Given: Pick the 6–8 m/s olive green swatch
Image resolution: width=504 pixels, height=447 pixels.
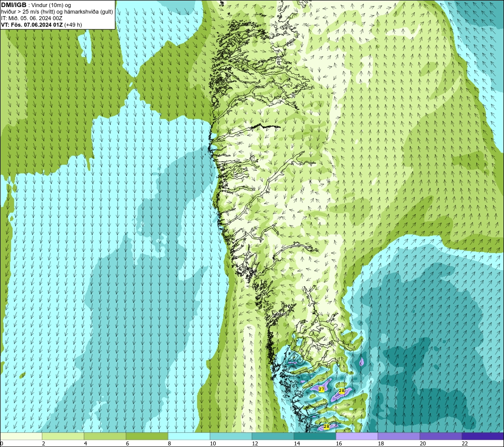Looking at the screenshot, I should coord(147,436).
